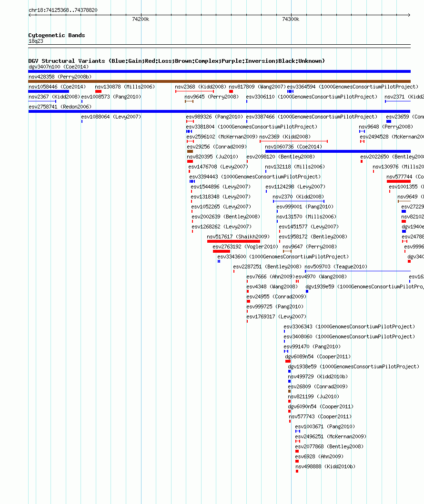Viewport: 424px width, 504px height.
Task: Click esv29256 (Conrad2009) label
Action: [x=217, y=147]
